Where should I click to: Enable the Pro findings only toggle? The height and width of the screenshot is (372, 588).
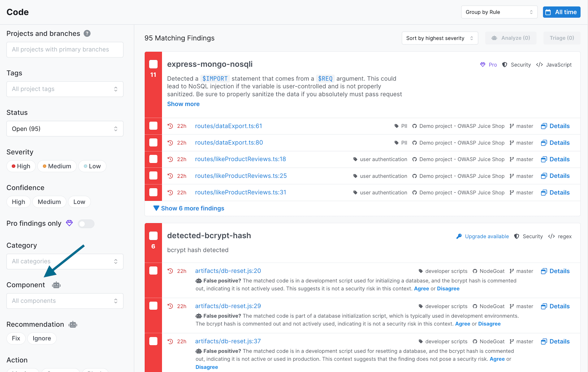click(86, 224)
